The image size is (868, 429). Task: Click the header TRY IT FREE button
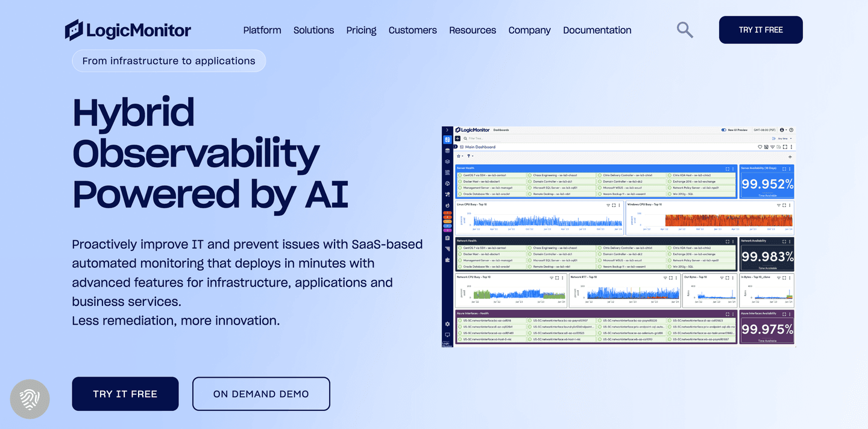tap(761, 30)
